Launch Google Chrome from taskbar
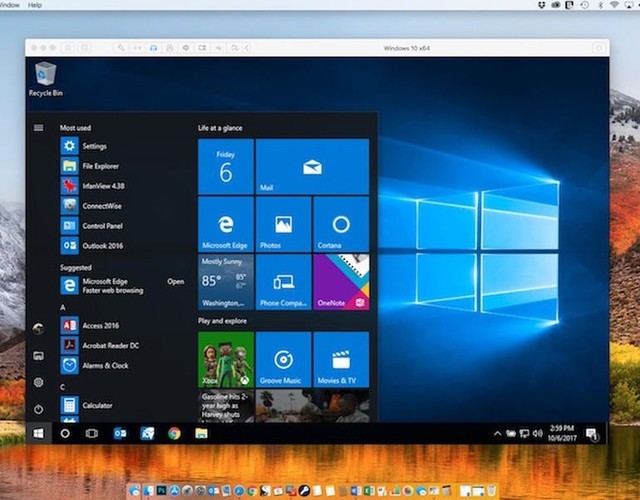This screenshot has height=500, width=640. [174, 433]
